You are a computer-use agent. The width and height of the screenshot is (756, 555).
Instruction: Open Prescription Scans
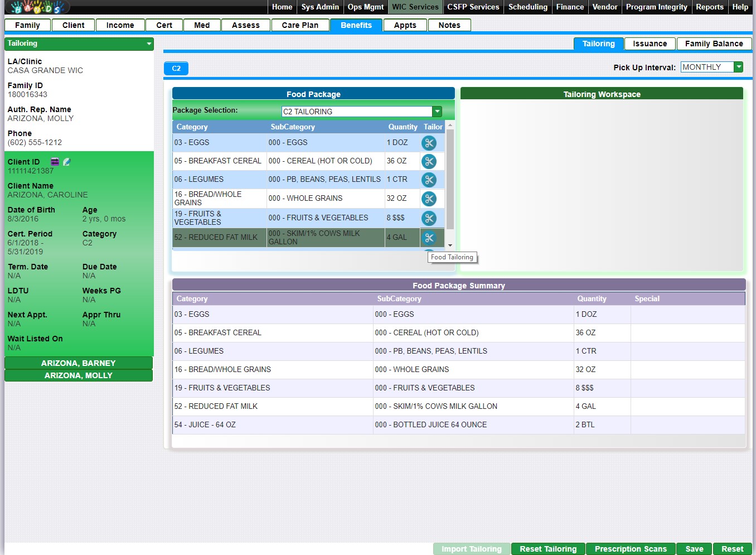[x=631, y=549]
